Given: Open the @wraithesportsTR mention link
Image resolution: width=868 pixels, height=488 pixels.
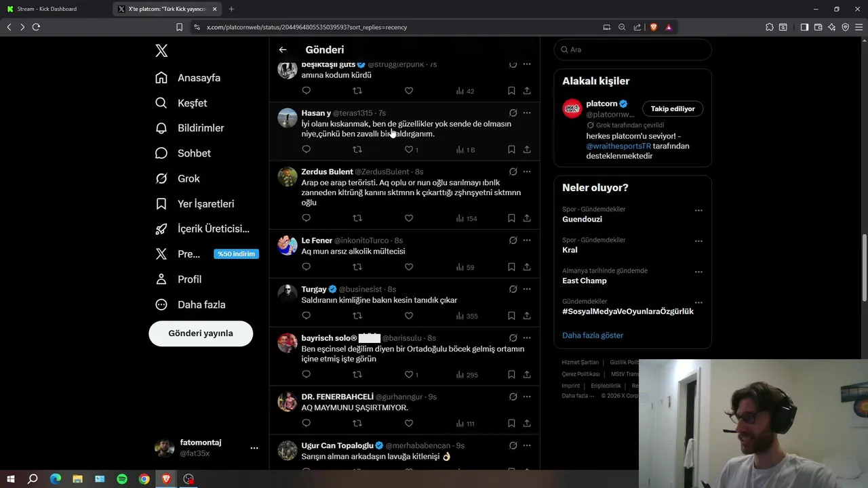Looking at the screenshot, I should tap(618, 146).
